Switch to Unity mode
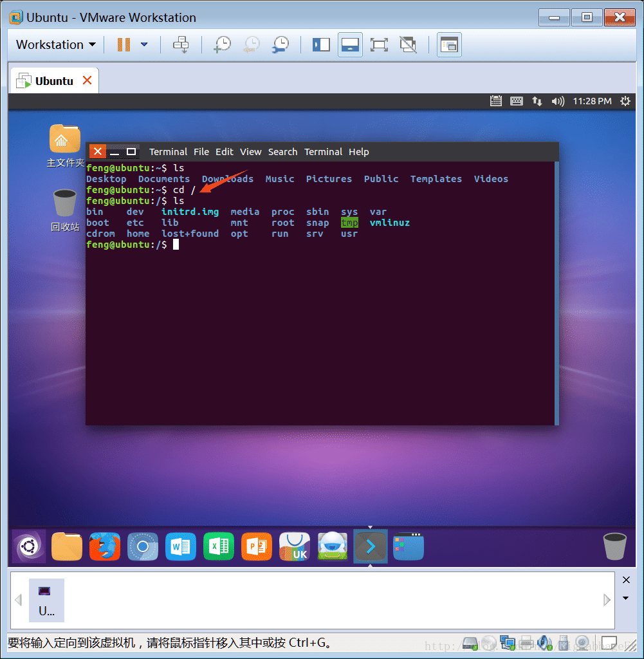This screenshot has height=659, width=644. (407, 44)
